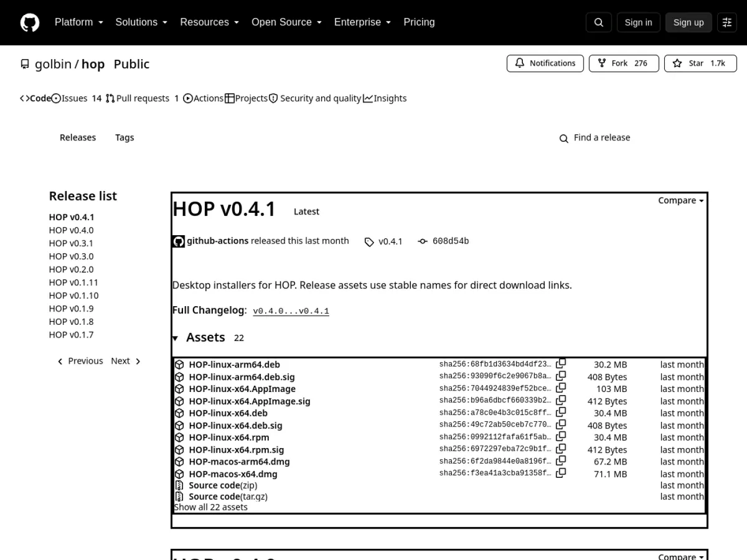Copy the sha256 of HOP-linux-x64.deb

[x=561, y=412]
